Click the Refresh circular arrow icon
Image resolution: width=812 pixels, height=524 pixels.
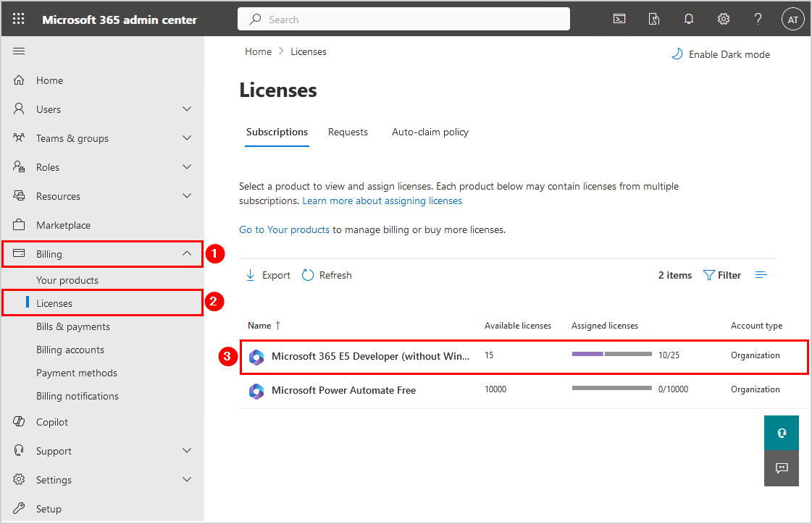click(308, 275)
